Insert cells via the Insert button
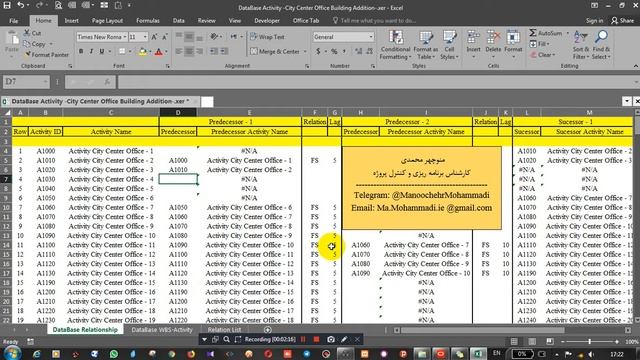 (x=473, y=44)
